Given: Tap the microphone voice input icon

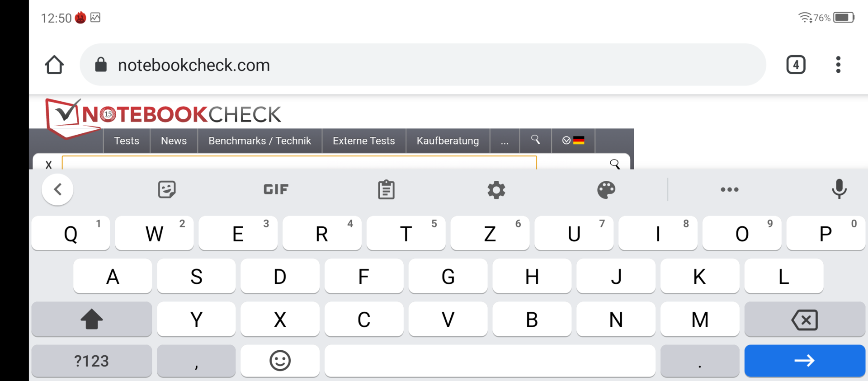Looking at the screenshot, I should (839, 189).
